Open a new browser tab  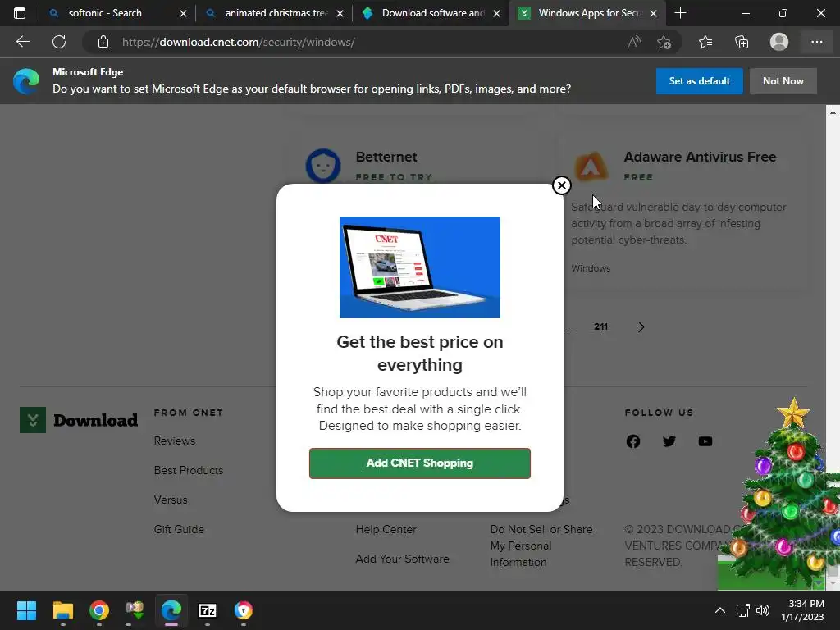pos(680,13)
